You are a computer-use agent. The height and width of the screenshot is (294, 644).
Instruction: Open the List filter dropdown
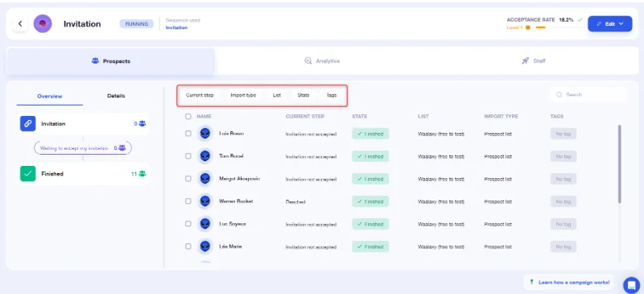click(277, 95)
